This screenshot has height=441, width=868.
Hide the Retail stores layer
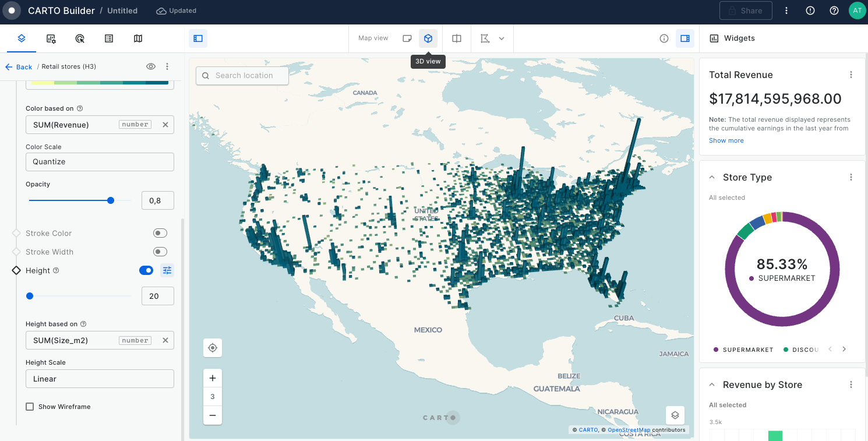151,66
